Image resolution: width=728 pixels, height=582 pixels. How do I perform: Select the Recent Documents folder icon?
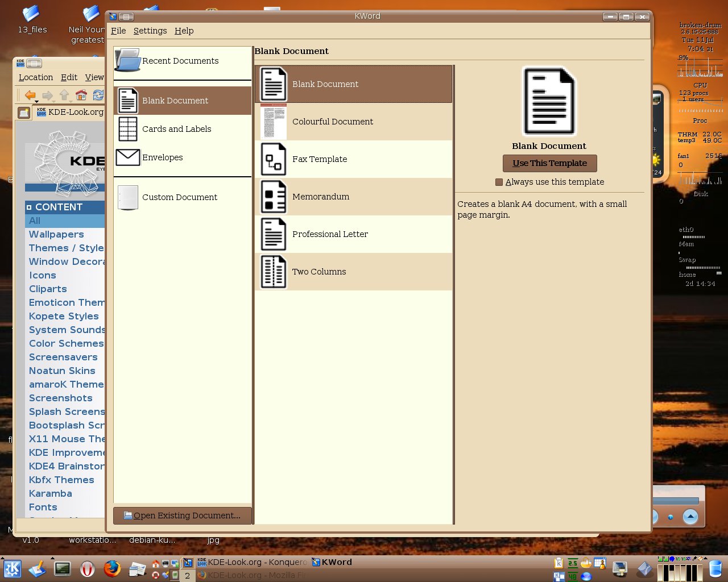(x=127, y=60)
